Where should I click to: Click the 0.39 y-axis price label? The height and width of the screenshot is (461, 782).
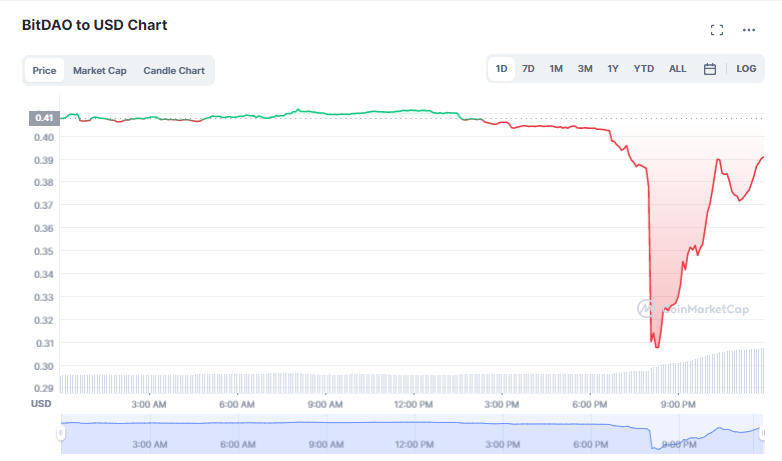point(44,160)
